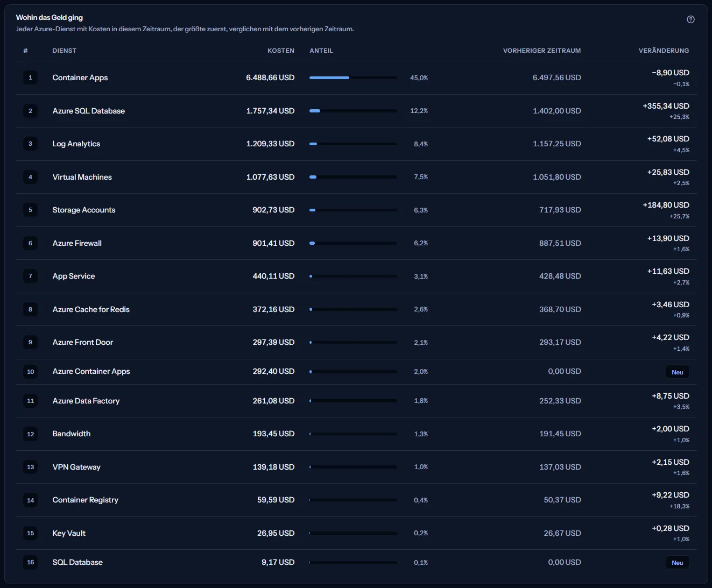Select the Azure Firewall service
712x588 pixels.
click(77, 243)
